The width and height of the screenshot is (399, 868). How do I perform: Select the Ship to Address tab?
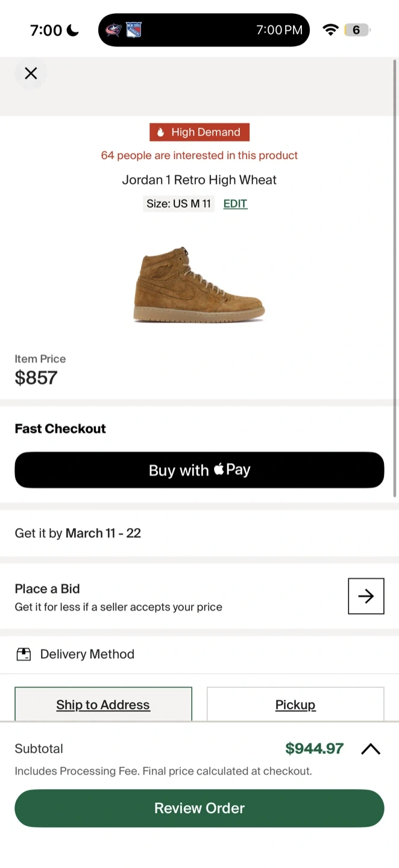tap(103, 704)
